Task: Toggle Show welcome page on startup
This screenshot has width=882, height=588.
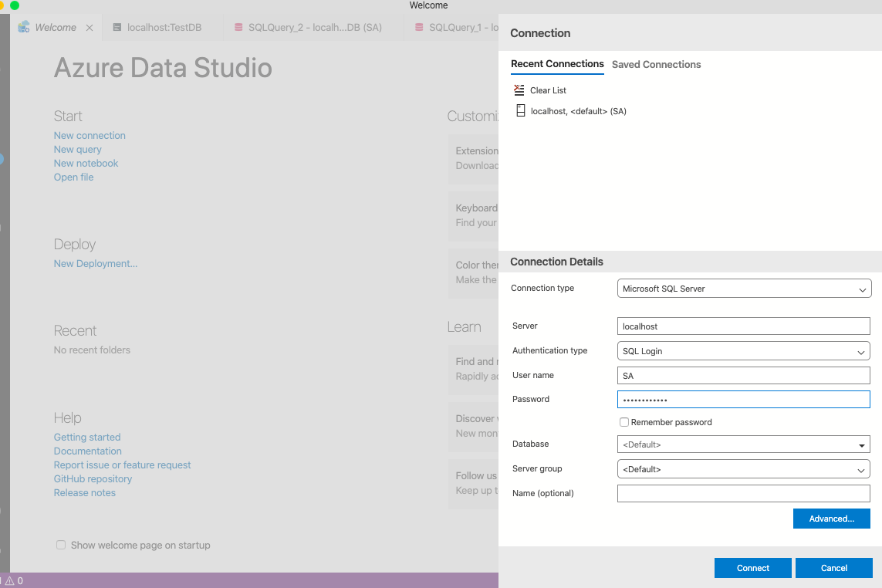Action: (61, 545)
